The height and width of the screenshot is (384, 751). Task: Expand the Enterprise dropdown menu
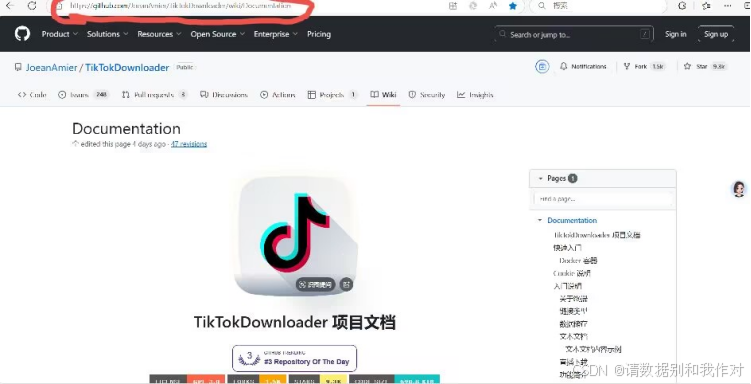pyautogui.click(x=275, y=34)
